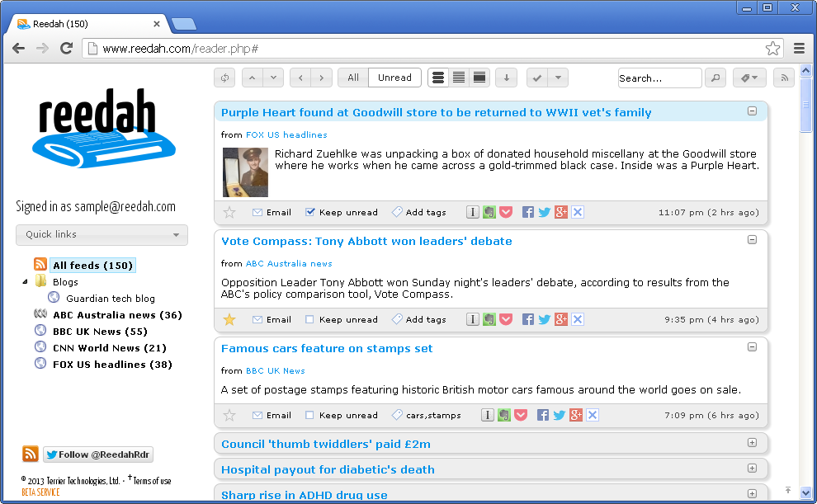Screen dimensions: 817x504
Task: Collapse the Famous cars article
Action: (752, 346)
